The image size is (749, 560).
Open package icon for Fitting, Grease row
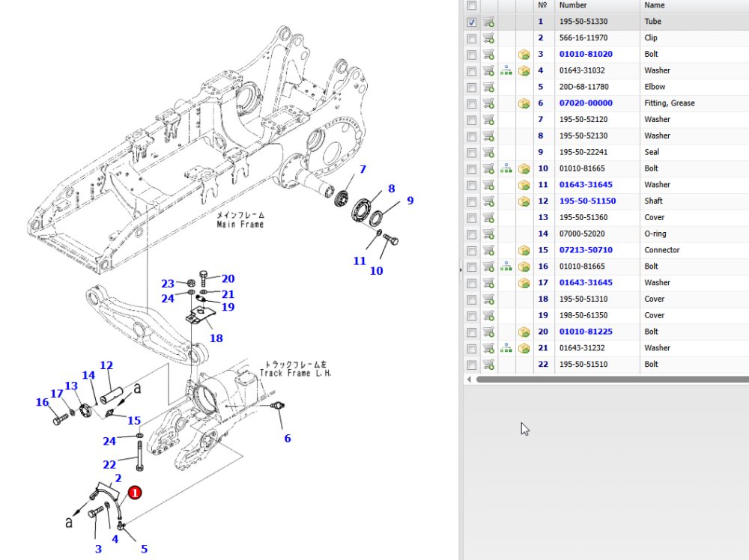(524, 103)
